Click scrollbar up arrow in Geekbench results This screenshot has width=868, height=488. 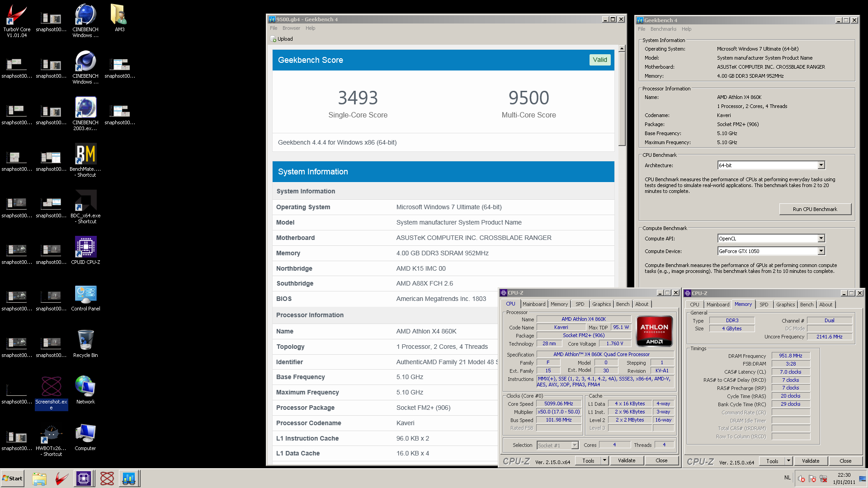click(622, 48)
